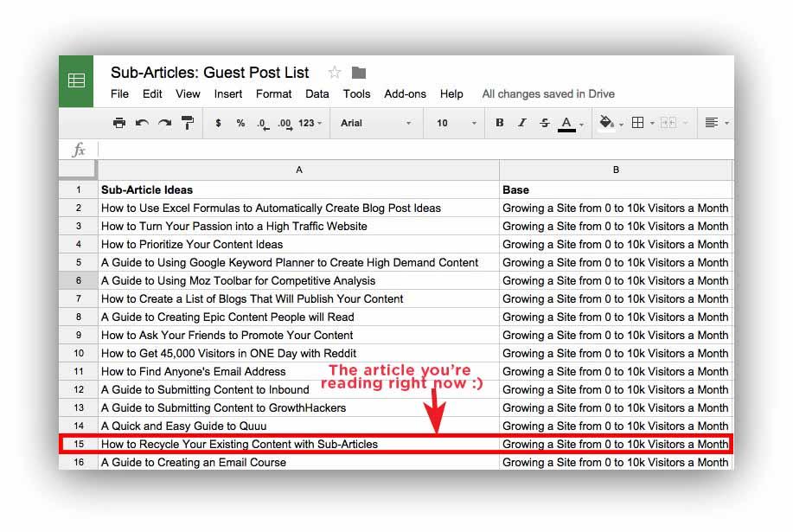This screenshot has height=532, width=793.
Task: Select the Paint format roller
Action: (188, 123)
